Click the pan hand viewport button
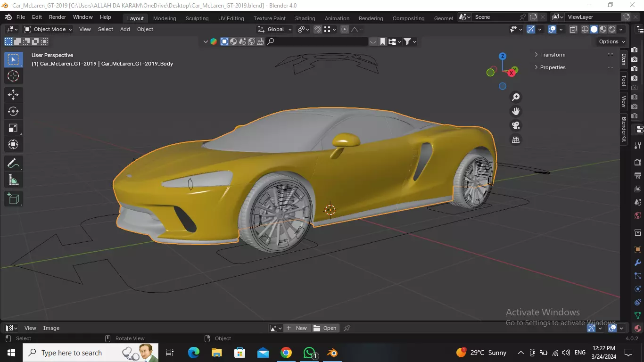This screenshot has width=644, height=362. (x=516, y=111)
